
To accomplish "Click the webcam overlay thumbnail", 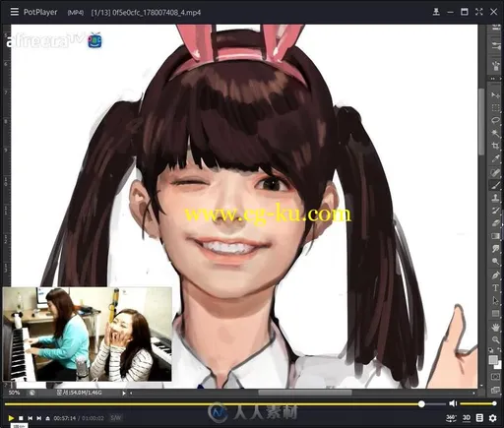I will [x=87, y=335].
